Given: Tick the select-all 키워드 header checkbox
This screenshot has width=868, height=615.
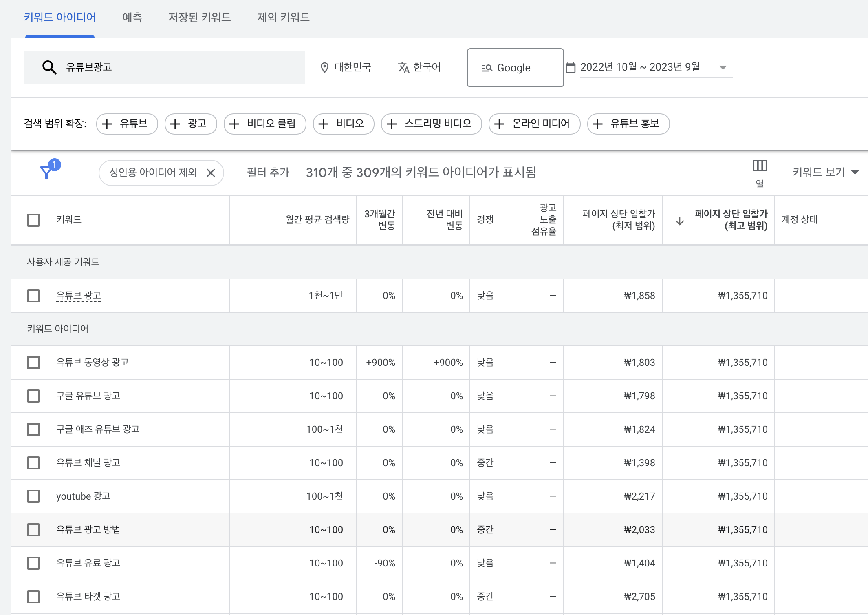Looking at the screenshot, I should (33, 220).
